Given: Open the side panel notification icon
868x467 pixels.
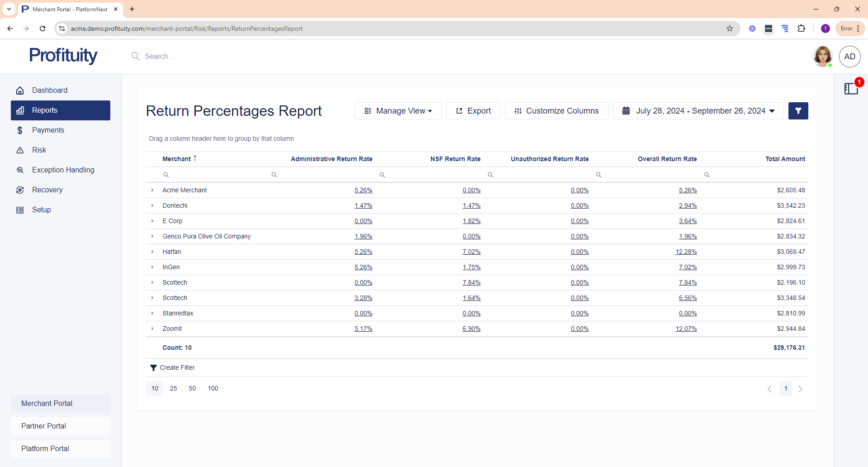Looking at the screenshot, I should [851, 89].
